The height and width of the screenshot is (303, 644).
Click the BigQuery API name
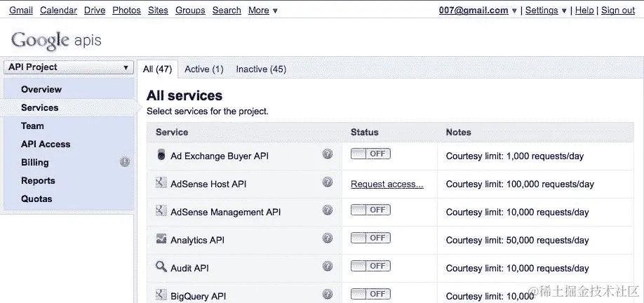coord(198,296)
